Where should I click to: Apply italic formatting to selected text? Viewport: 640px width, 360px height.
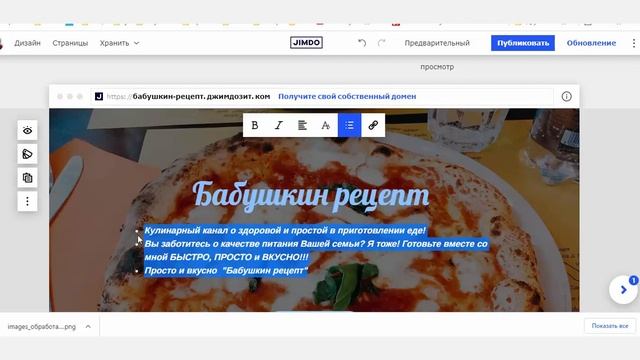278,125
